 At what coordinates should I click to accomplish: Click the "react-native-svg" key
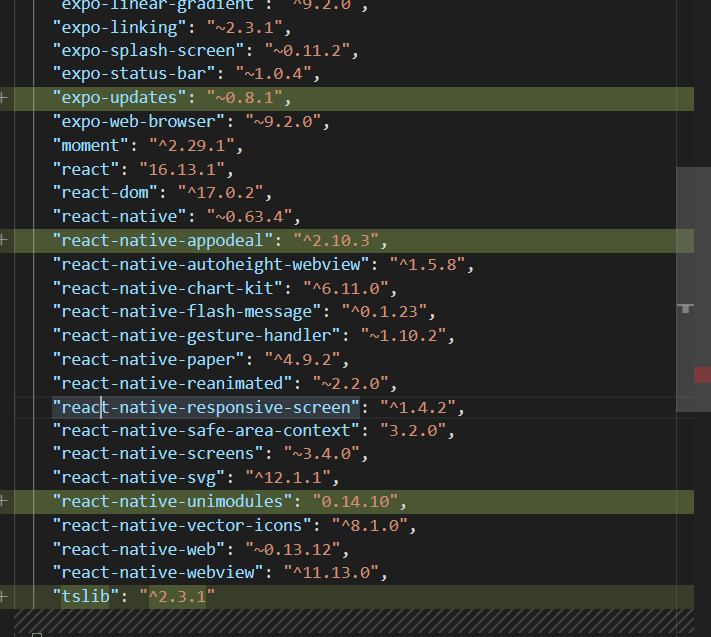[x=139, y=477]
